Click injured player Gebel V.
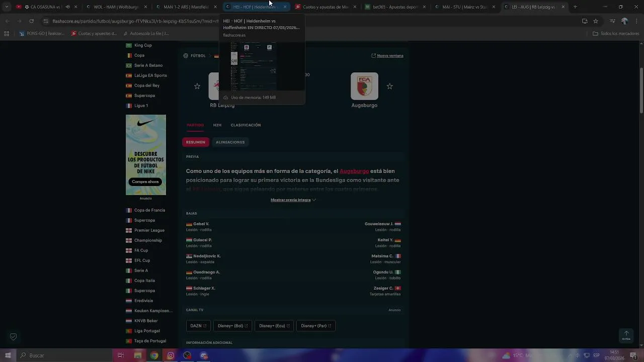This screenshot has height=362, width=644. pyautogui.click(x=201, y=224)
